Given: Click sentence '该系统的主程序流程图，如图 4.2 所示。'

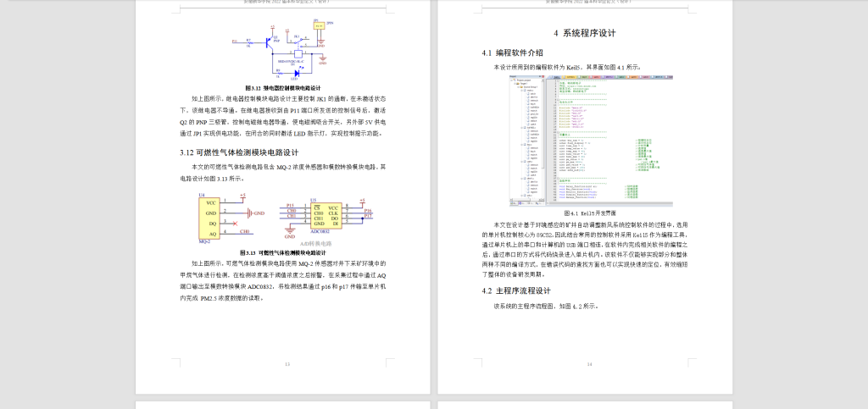Looking at the screenshot, I should [547, 307].
